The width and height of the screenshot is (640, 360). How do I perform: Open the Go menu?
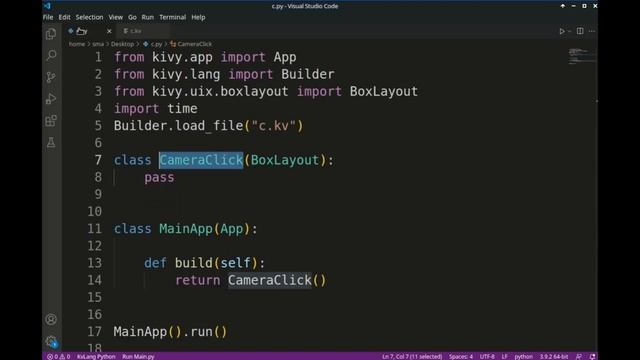[x=132, y=17]
